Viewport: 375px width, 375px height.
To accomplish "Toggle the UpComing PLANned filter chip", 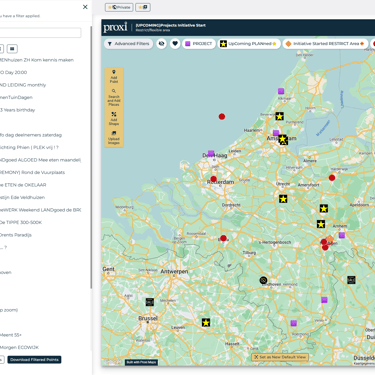I will [x=249, y=44].
